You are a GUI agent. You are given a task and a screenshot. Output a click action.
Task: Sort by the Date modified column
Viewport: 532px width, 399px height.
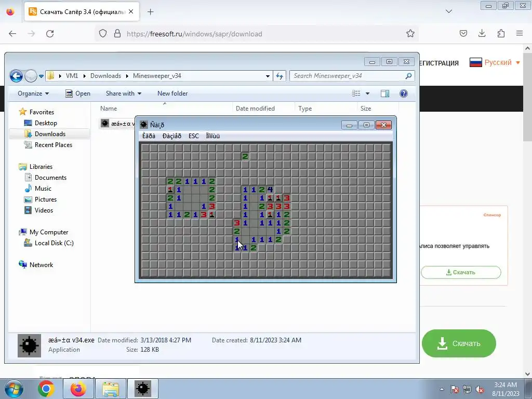[255, 109]
